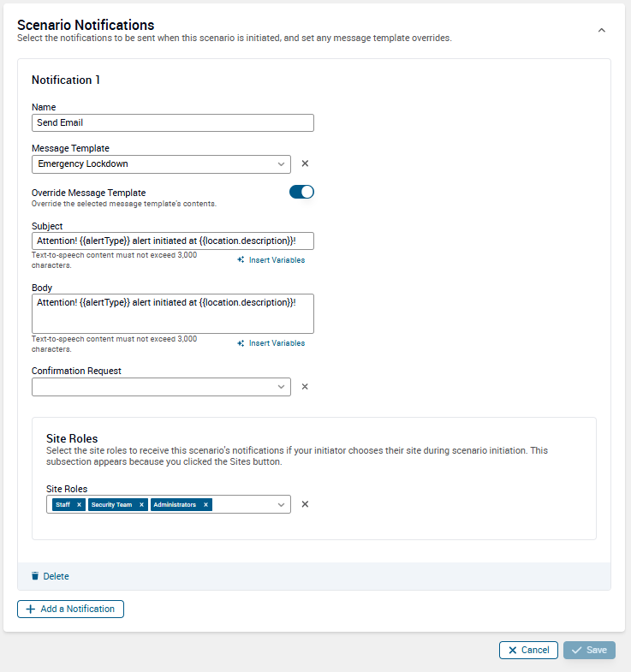Insert Variables below the Body field

coord(271,343)
